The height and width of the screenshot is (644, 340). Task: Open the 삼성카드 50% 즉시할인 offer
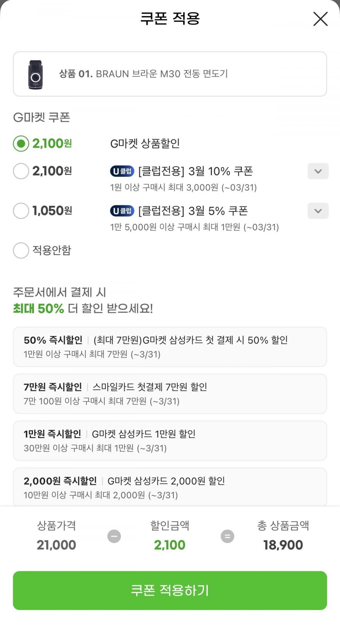(x=170, y=347)
